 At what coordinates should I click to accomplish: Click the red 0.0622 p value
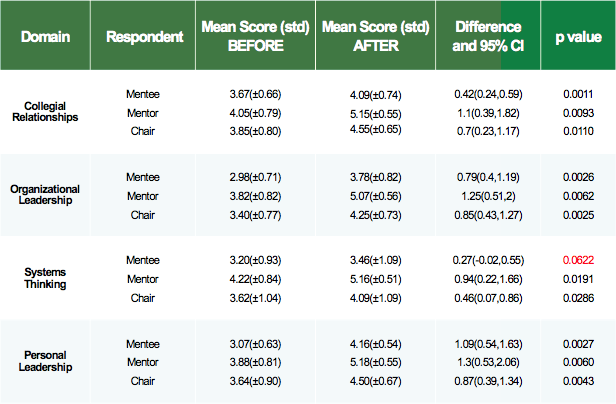click(578, 260)
